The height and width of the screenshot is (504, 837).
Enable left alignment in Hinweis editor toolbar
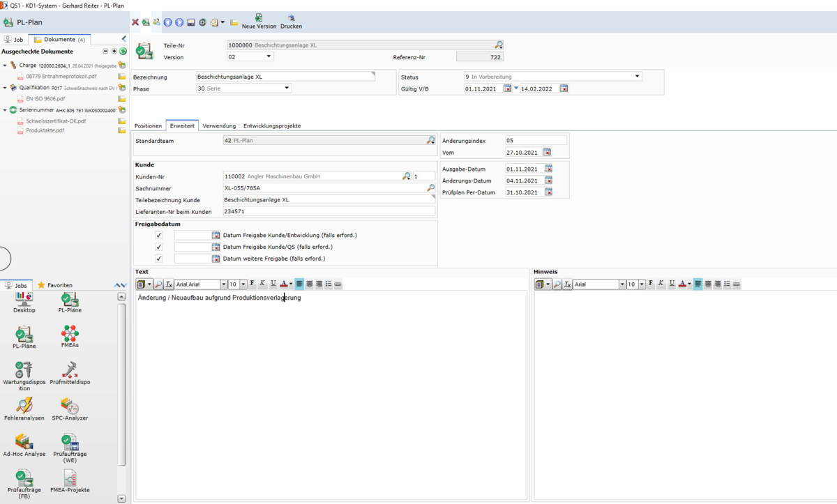point(698,284)
